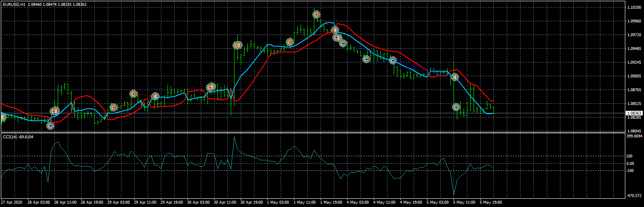Select the red trade marker near 29 Apr 11:00
Screen dimensions: 644x207
(x=133, y=94)
